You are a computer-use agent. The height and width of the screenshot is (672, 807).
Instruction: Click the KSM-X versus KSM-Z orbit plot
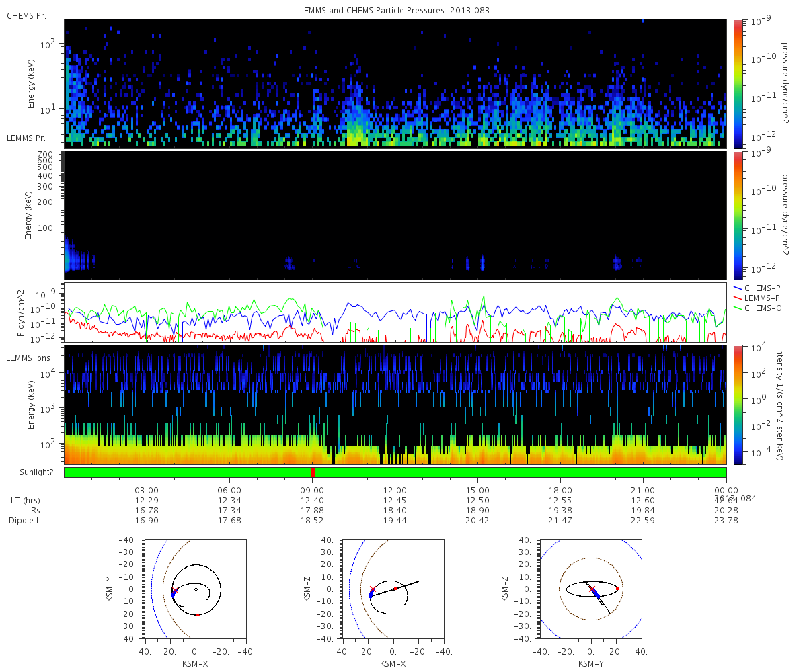click(x=393, y=589)
